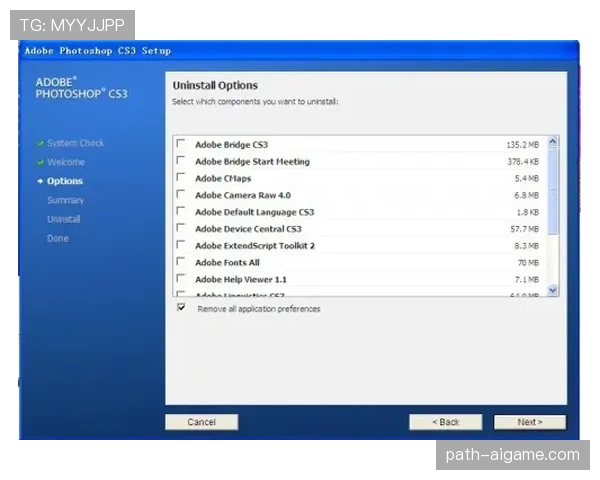Click the 378.4 KB size value

coord(523,162)
